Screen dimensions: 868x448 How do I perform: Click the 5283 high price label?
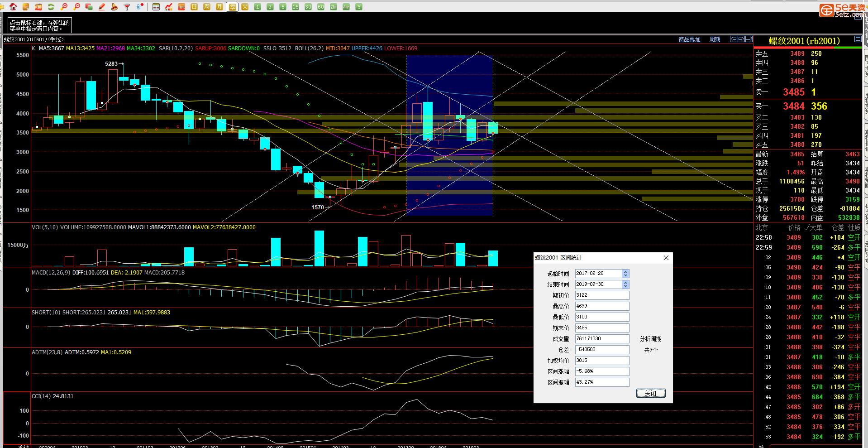111,64
